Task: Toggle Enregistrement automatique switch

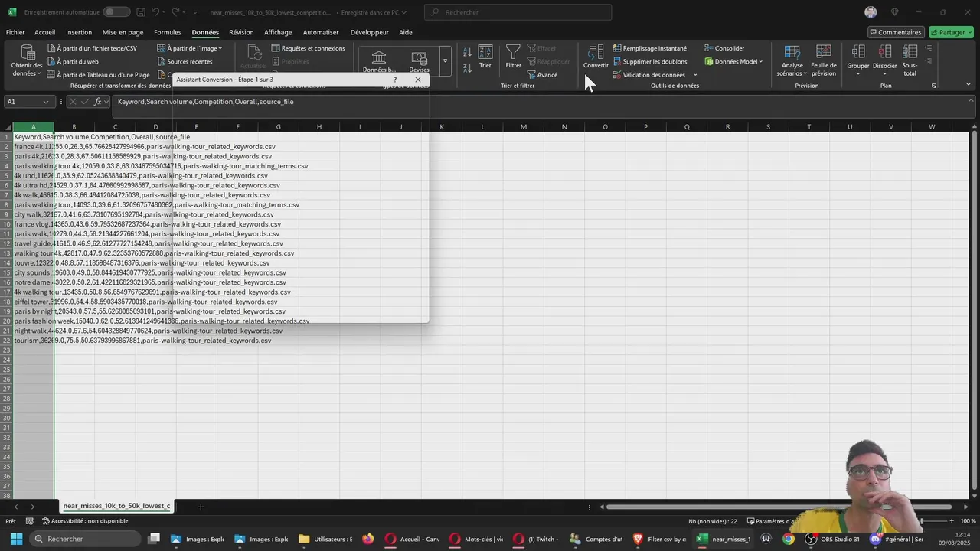Action: tap(116, 12)
